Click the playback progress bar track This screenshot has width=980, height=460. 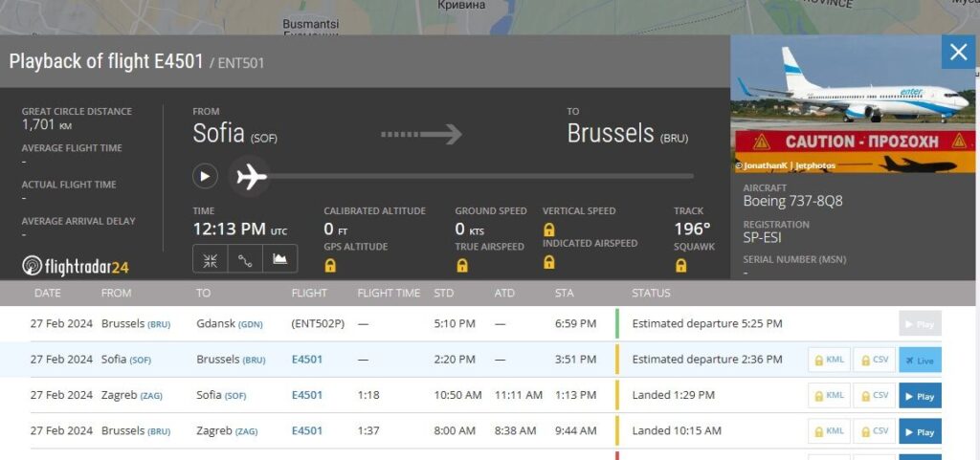[x=479, y=176]
